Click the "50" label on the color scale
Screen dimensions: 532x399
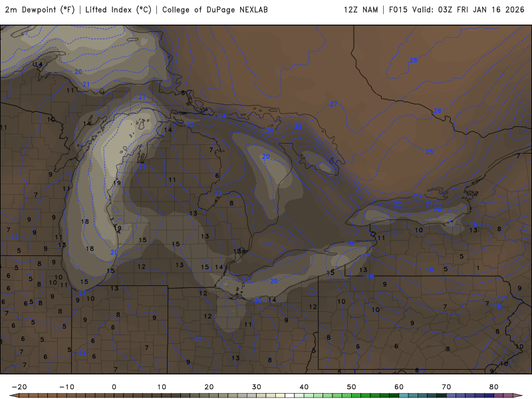[x=352, y=387]
